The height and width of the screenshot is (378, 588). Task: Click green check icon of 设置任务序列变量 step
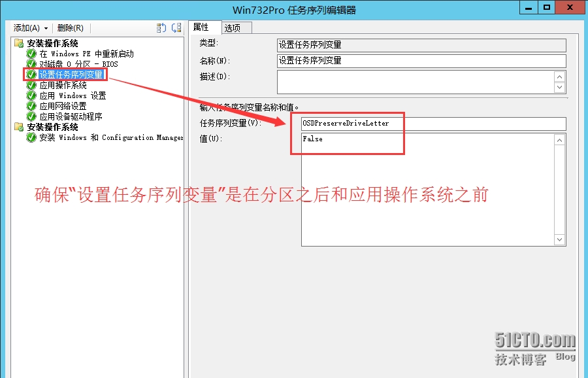31,75
